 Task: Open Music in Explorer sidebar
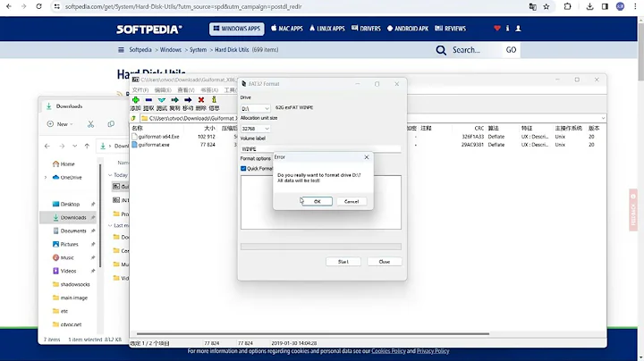64,257
